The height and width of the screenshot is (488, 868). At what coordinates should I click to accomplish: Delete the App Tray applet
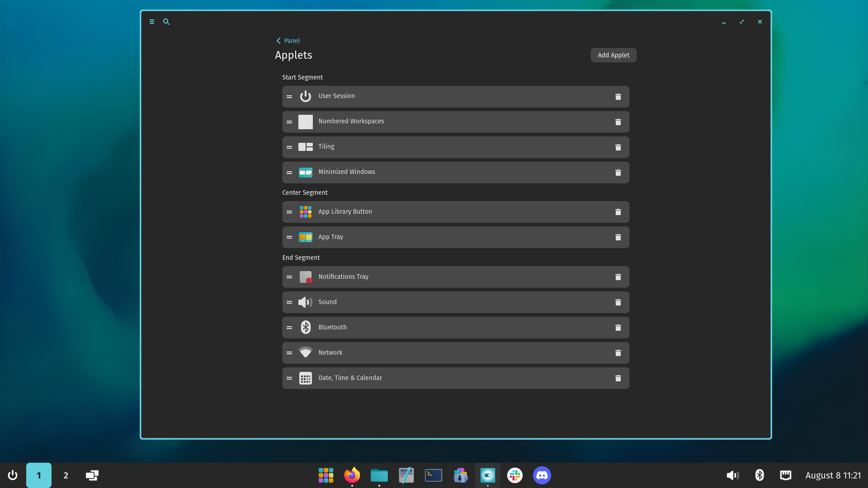[x=618, y=237]
